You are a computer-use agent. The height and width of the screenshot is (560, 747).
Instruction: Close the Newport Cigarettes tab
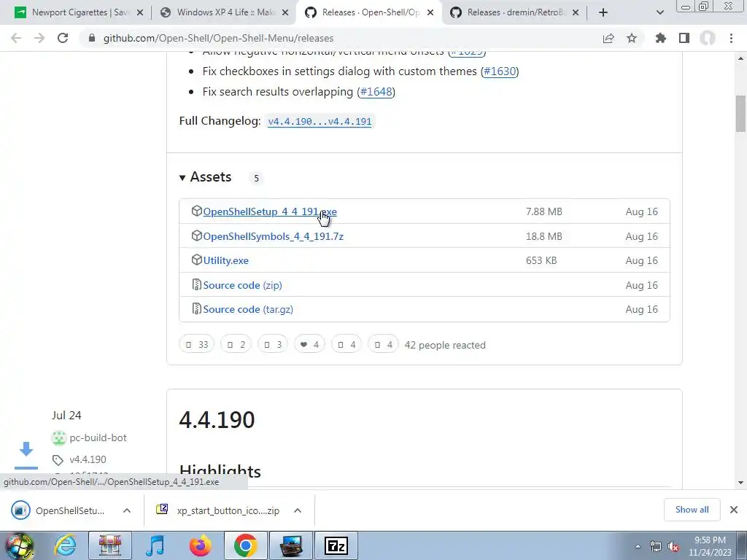click(x=140, y=12)
